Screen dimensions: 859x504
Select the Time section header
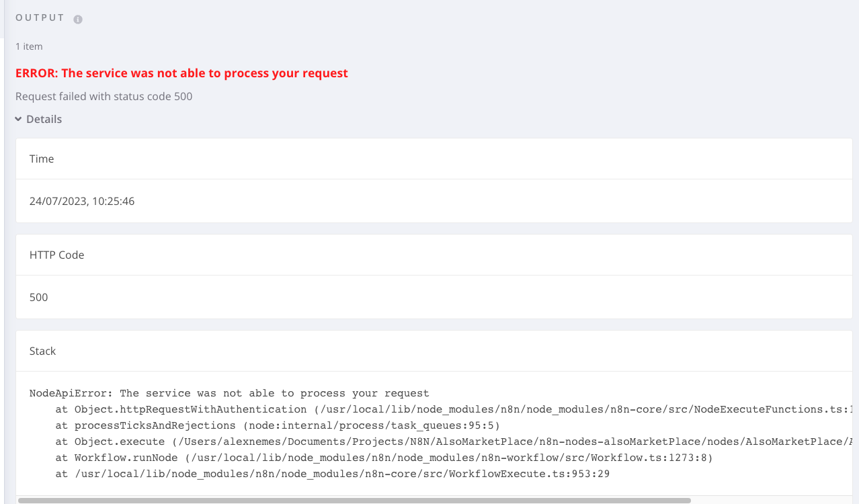click(x=42, y=159)
